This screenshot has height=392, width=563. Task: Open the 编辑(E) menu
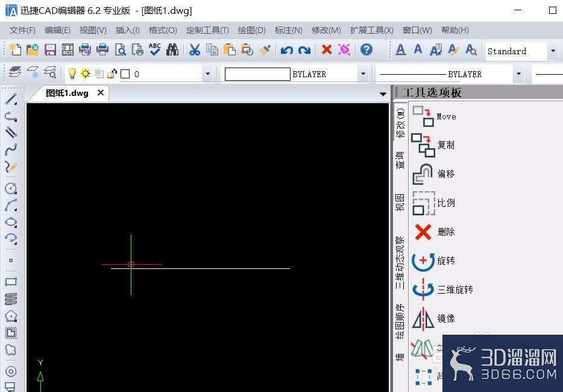[57, 30]
